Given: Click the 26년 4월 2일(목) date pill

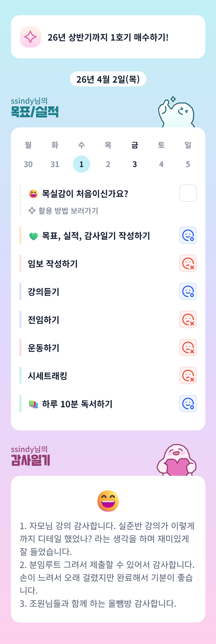Looking at the screenshot, I should 108,79.
